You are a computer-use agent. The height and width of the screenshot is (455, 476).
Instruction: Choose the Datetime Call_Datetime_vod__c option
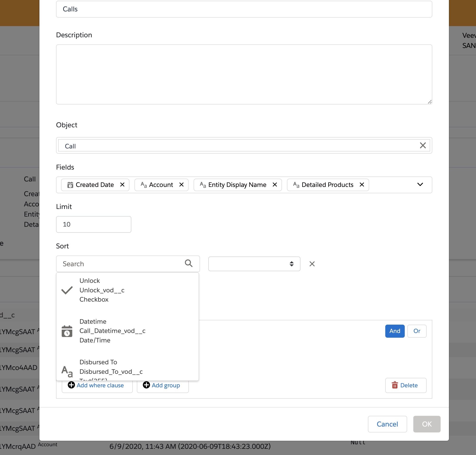coord(112,331)
